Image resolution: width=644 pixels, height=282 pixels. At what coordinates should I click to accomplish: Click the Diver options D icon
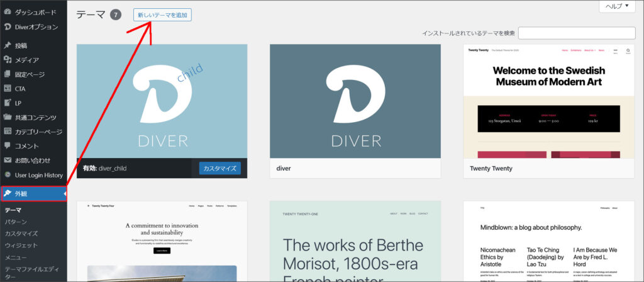(8, 27)
